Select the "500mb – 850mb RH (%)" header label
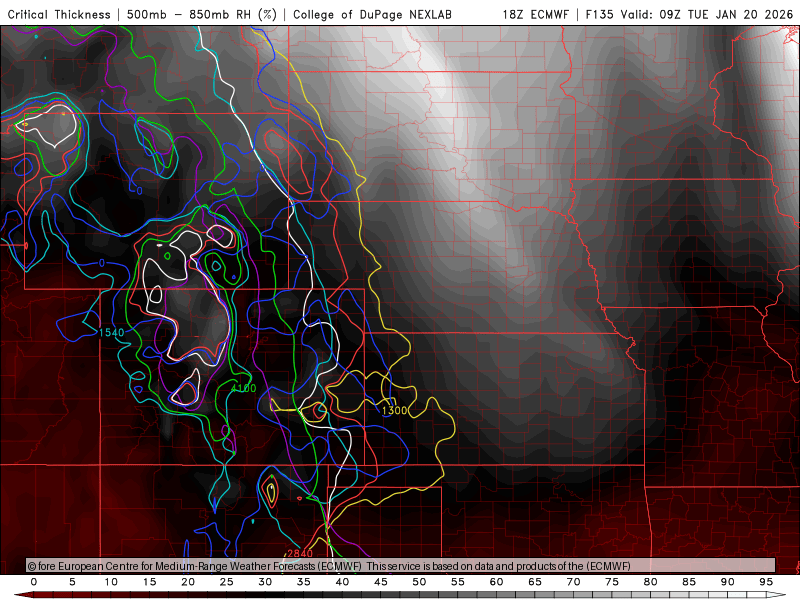This screenshot has width=800, height=600. pyautogui.click(x=202, y=14)
